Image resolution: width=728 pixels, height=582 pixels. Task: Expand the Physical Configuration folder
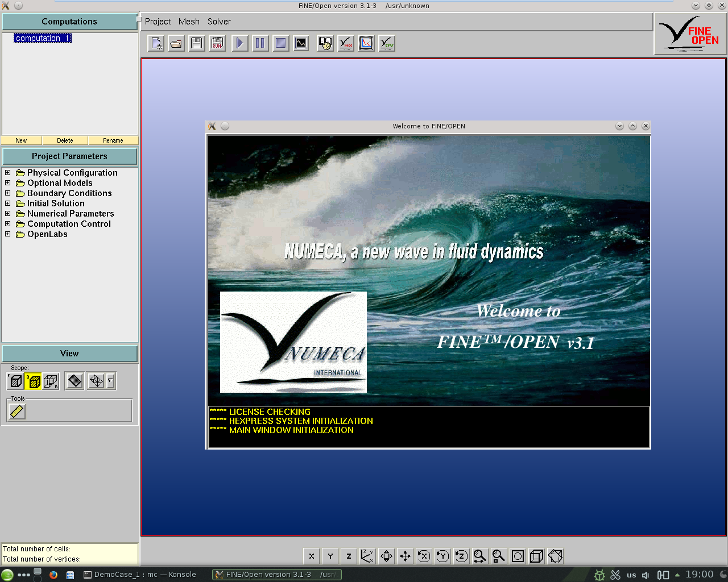click(8, 172)
